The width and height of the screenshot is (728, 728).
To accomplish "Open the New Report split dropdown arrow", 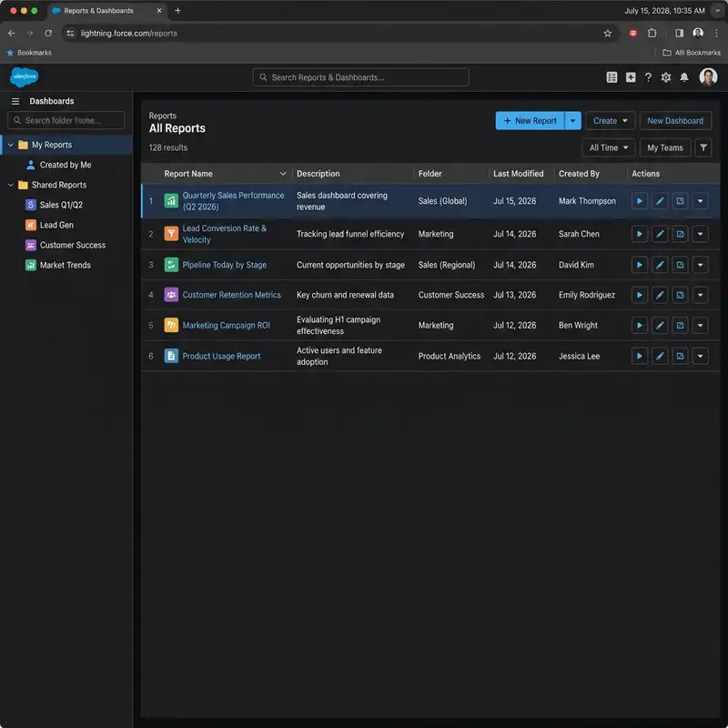I will (573, 121).
